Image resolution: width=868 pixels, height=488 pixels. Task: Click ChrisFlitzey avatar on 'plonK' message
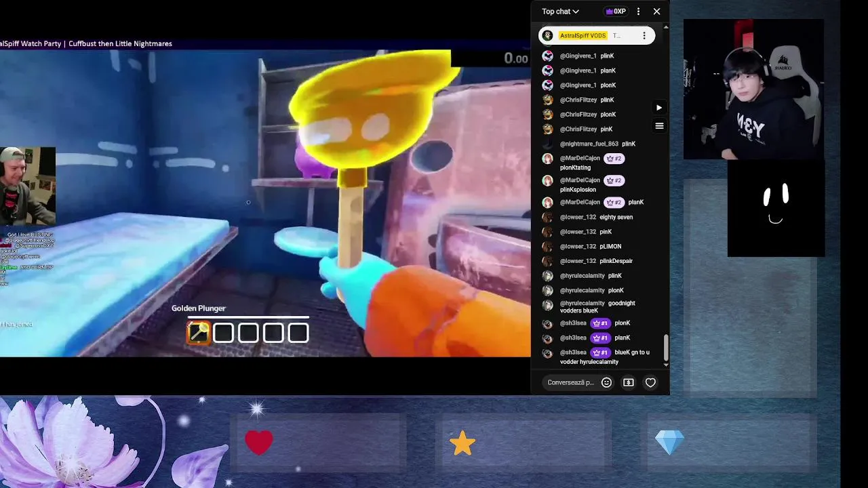point(547,115)
